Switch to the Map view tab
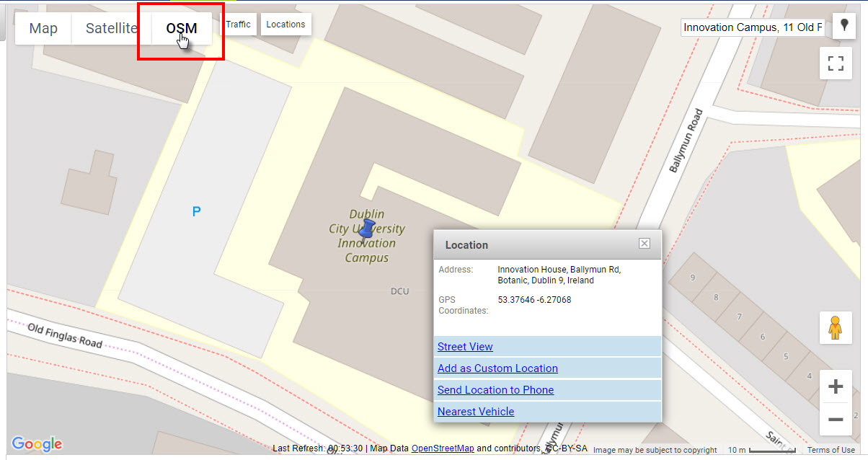This screenshot has width=868, height=460. pyautogui.click(x=43, y=29)
